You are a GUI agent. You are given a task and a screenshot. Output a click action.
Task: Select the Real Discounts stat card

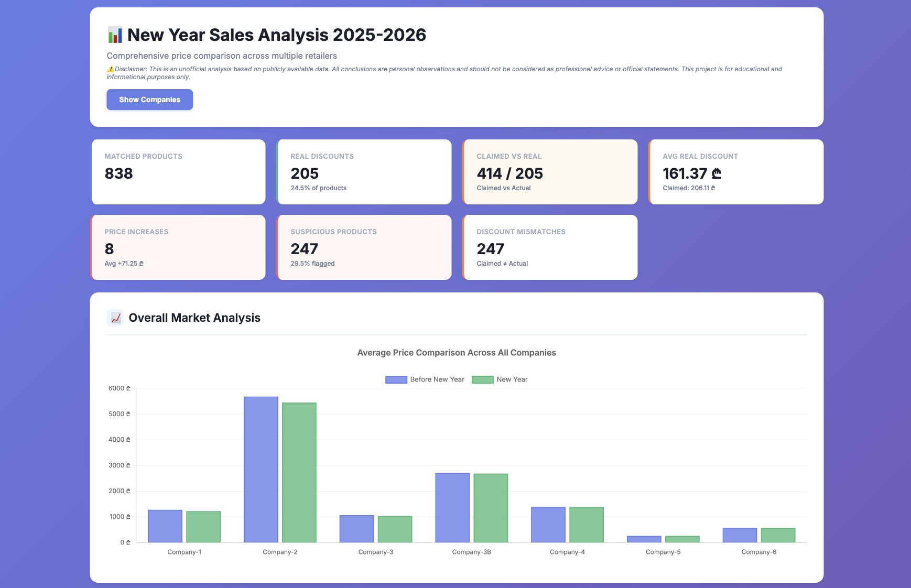(x=364, y=171)
